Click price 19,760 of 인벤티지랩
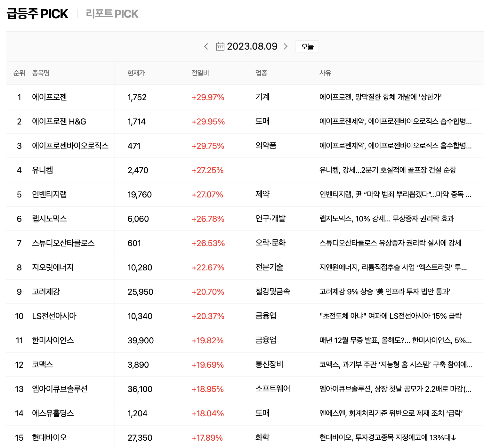Viewport: 484px width, 448px height. pos(140,195)
